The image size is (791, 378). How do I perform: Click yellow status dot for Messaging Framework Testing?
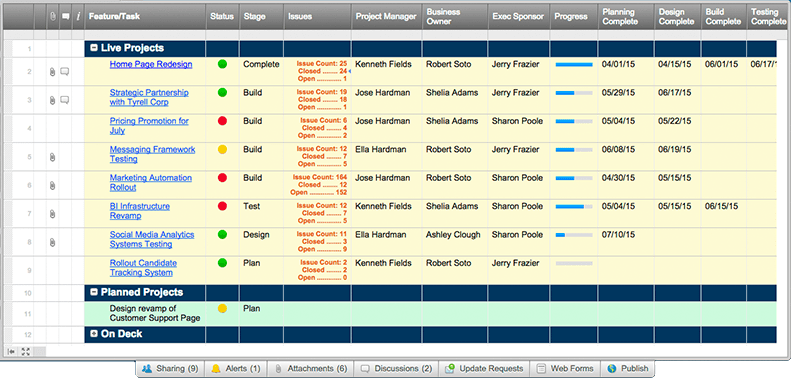pyautogui.click(x=222, y=149)
